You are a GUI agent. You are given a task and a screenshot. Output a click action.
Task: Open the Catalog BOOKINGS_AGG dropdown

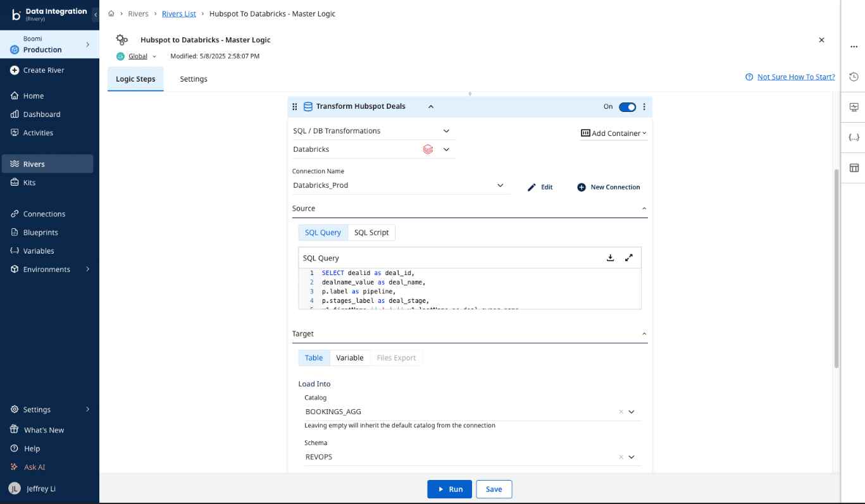click(x=632, y=412)
